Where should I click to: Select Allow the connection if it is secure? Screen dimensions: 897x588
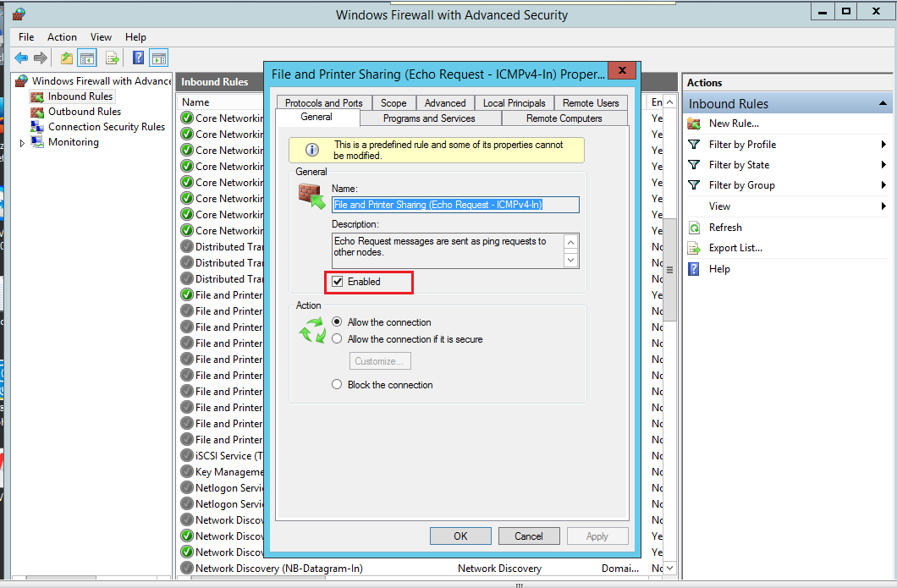(x=337, y=338)
